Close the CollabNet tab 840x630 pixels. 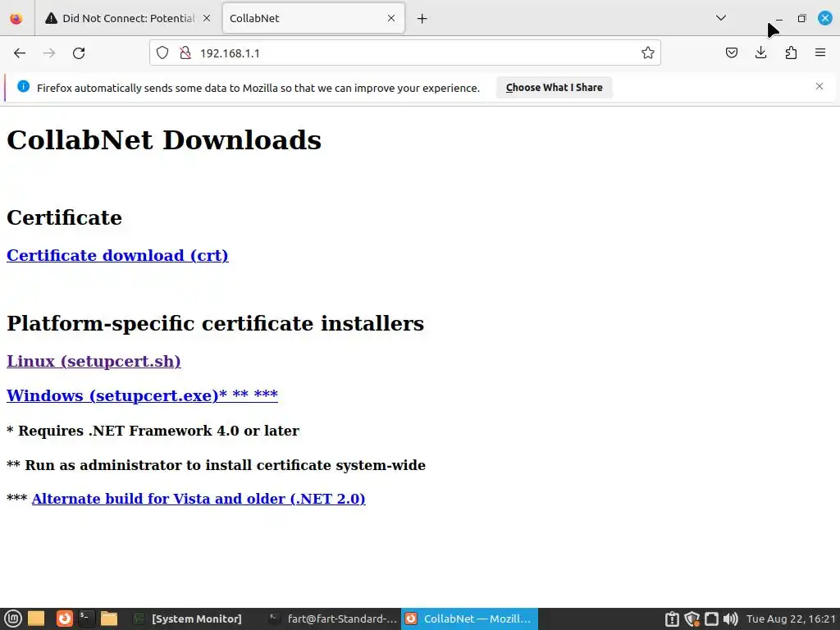[391, 18]
